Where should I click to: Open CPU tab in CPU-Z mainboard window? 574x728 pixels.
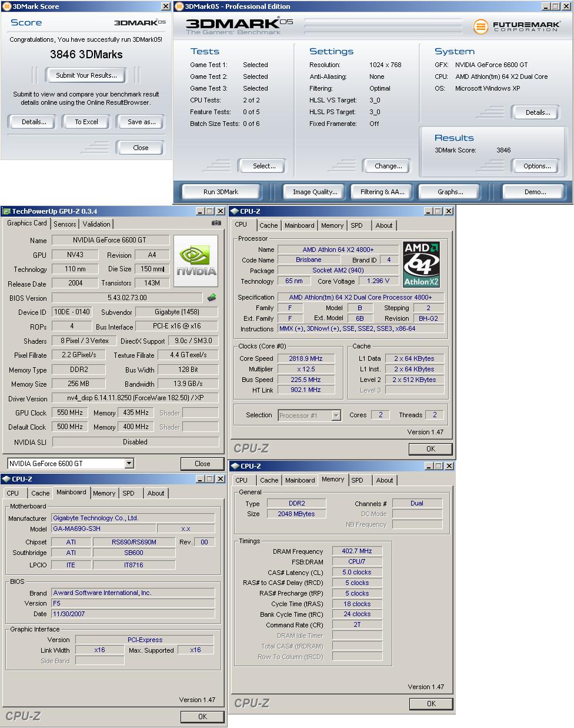tap(13, 493)
